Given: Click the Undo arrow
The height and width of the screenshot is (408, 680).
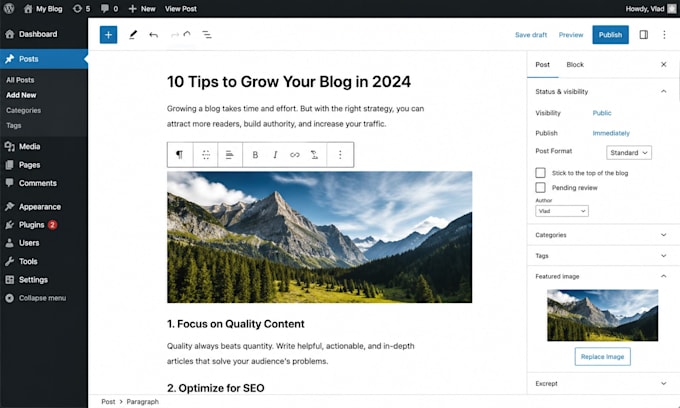Looking at the screenshot, I should click(153, 35).
